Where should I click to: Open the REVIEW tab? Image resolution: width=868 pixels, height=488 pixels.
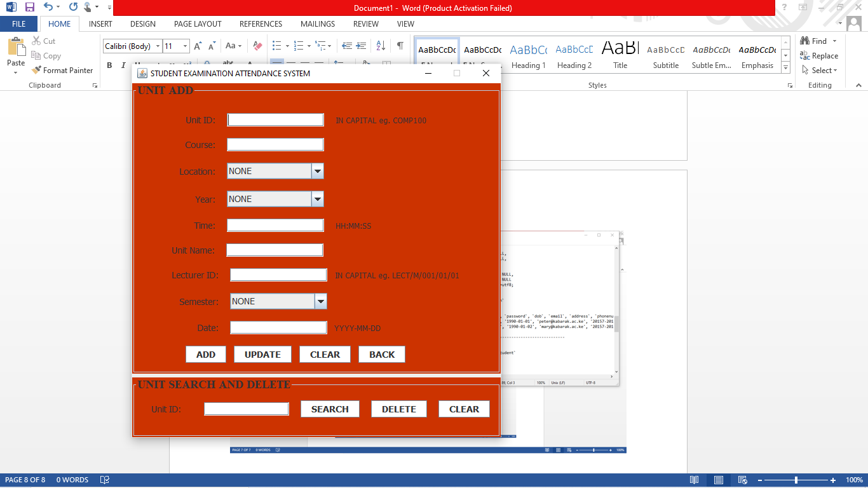coord(365,24)
